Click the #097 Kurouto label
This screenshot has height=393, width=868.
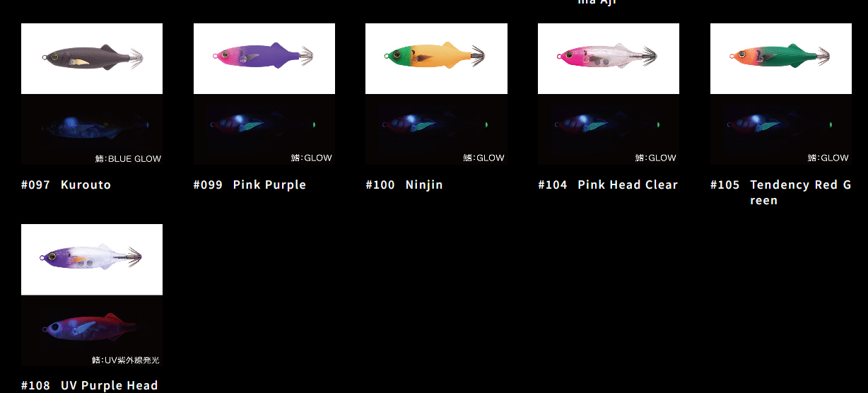66,184
